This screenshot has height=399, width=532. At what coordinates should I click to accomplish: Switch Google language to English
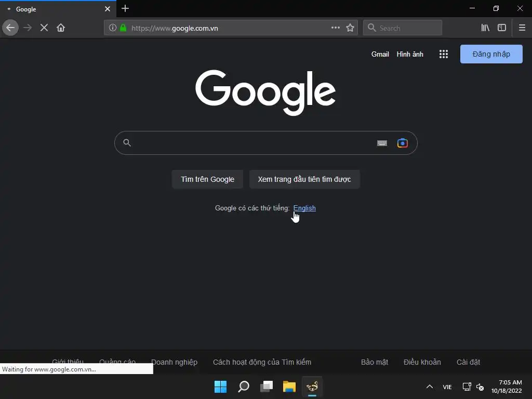(x=304, y=208)
